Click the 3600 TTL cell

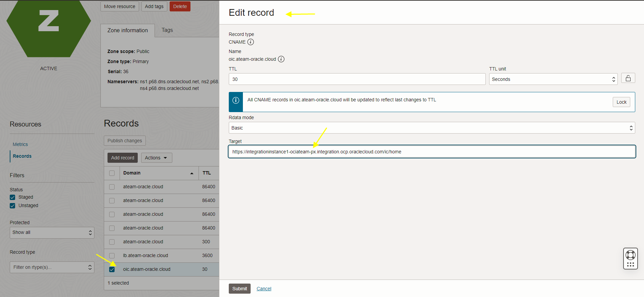pyautogui.click(x=207, y=255)
